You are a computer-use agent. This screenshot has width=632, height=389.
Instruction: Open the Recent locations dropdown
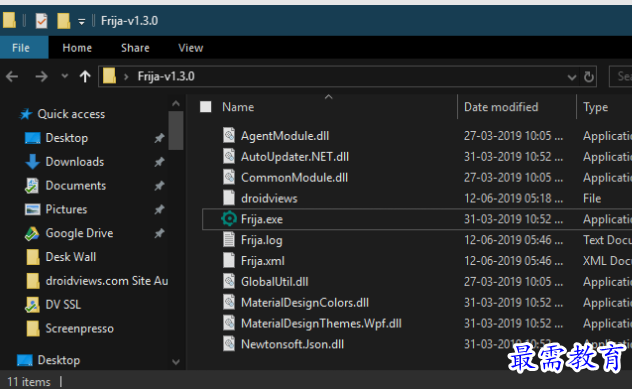64,76
